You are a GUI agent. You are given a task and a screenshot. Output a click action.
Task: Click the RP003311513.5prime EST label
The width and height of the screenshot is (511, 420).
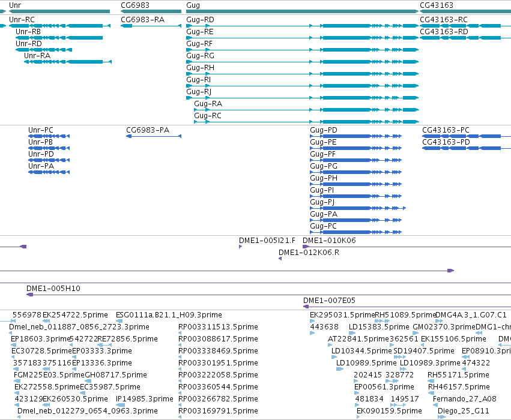click(218, 327)
